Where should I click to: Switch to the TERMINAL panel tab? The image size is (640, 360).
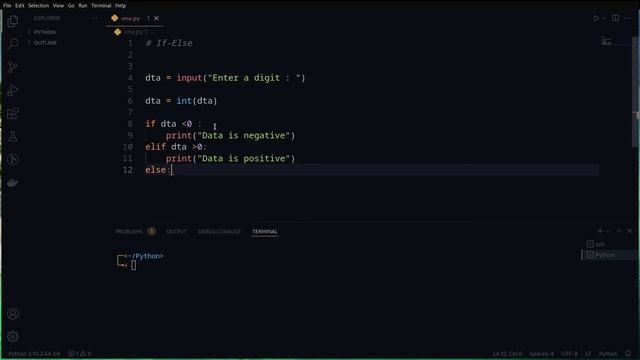click(264, 231)
